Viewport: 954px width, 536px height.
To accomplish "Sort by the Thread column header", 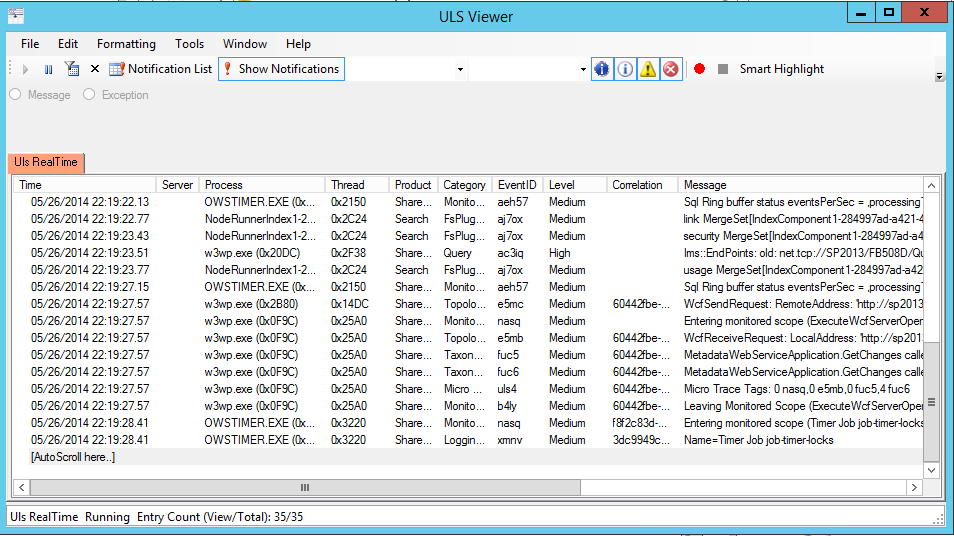I will [x=357, y=185].
